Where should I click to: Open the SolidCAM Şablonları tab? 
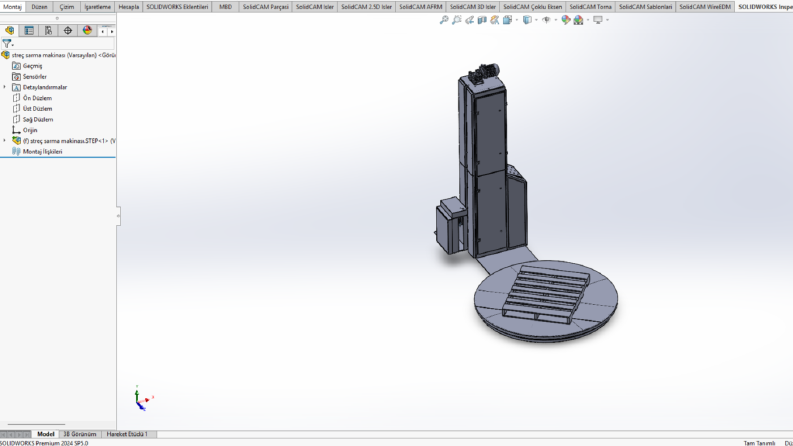click(645, 7)
